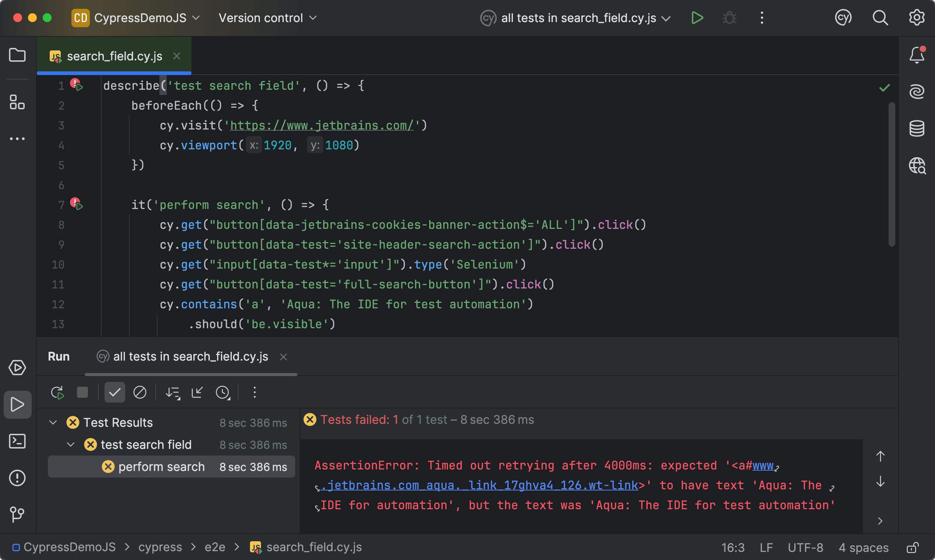Click e2e in the breadcrumb bar

pos(214,547)
